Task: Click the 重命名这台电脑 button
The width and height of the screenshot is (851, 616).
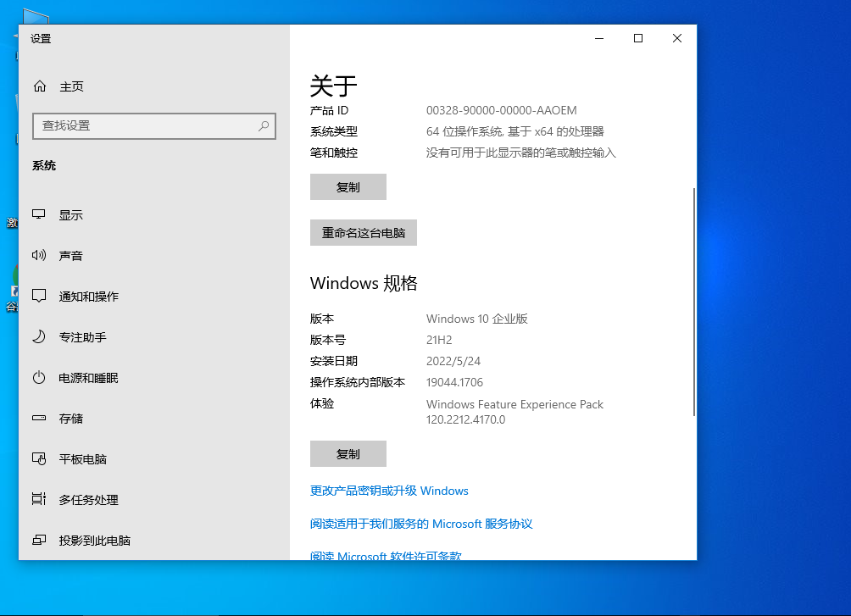Action: point(363,232)
